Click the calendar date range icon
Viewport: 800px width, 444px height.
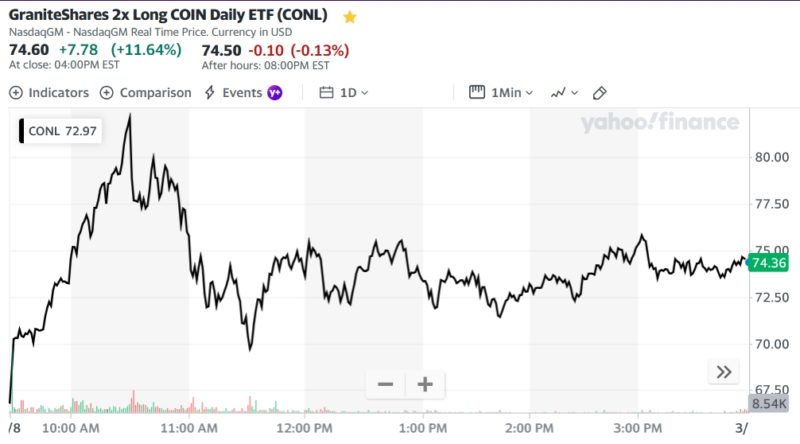click(326, 93)
